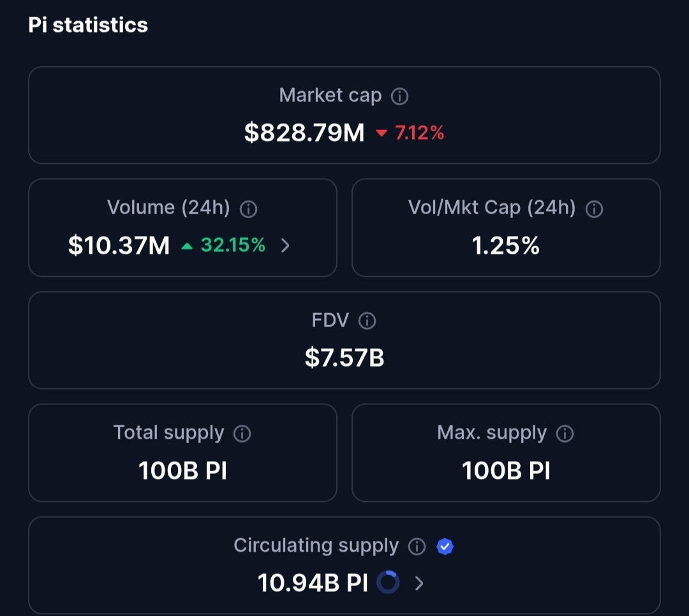Tap the red market cap down arrow

pos(382,133)
